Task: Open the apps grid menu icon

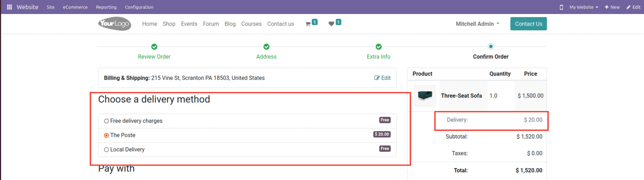Action: click(x=9, y=7)
